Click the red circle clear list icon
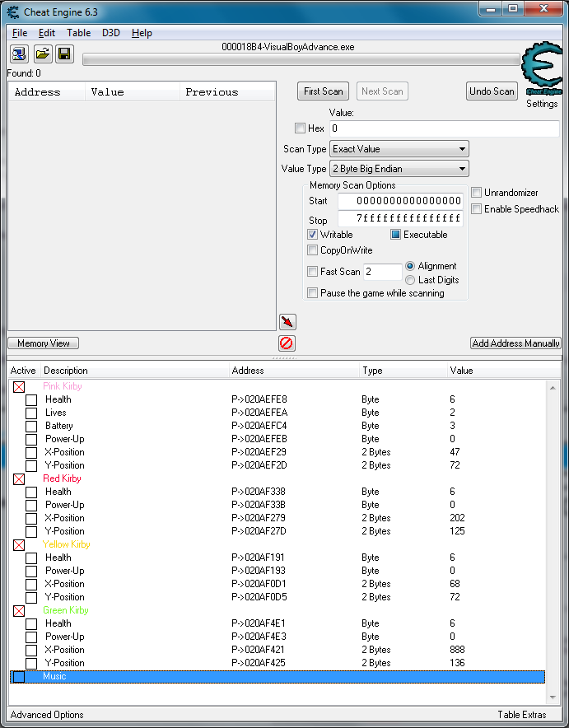Image resolution: width=569 pixels, height=728 pixels. (x=287, y=343)
